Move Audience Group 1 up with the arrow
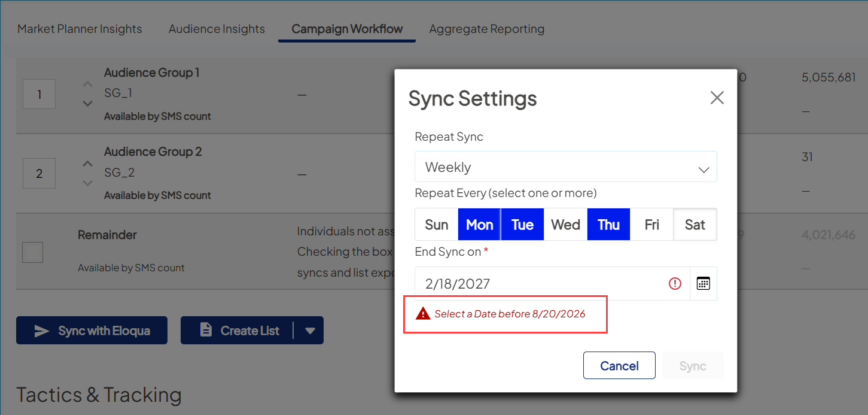The height and width of the screenshot is (415, 868). click(x=87, y=84)
